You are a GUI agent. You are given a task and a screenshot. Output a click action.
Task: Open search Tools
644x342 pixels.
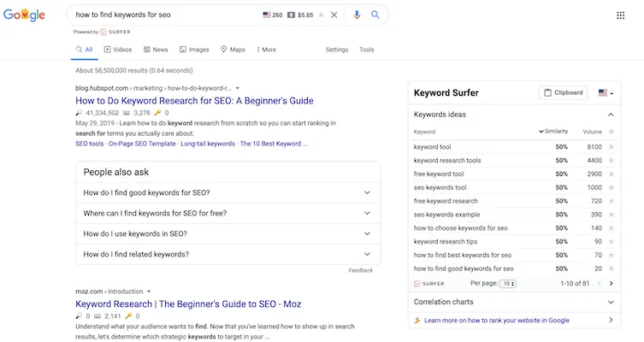pyautogui.click(x=367, y=50)
